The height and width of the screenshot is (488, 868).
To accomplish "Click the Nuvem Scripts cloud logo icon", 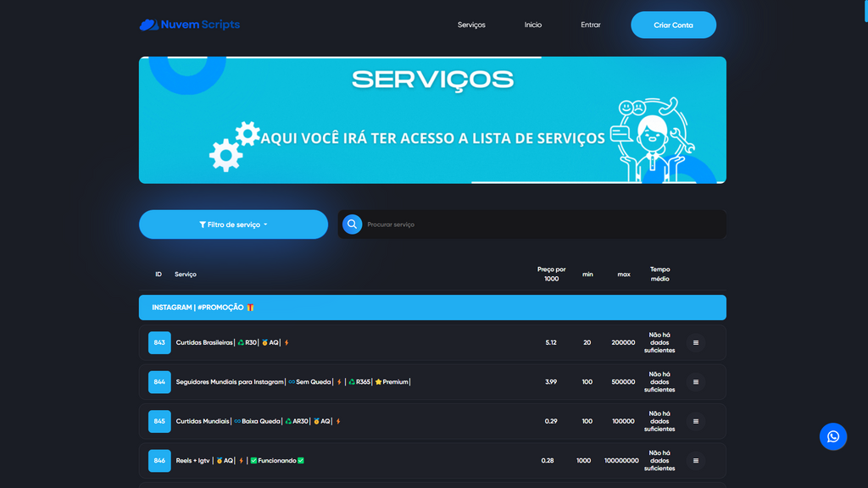I will tap(149, 25).
